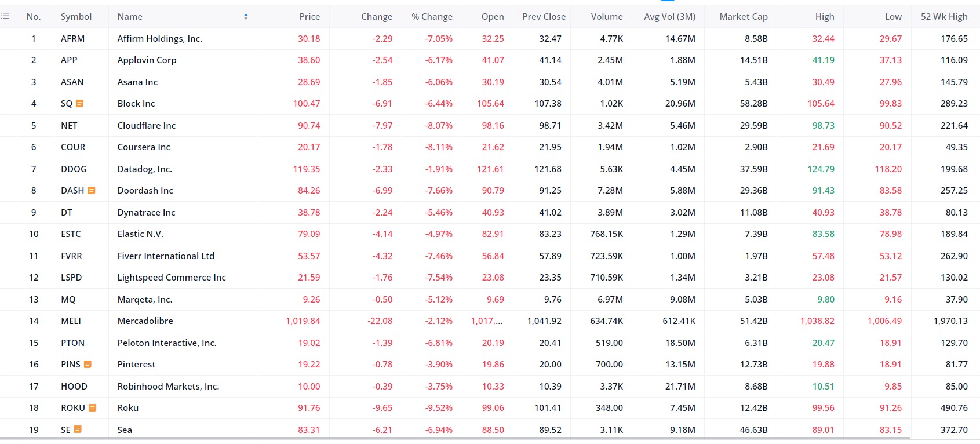Click the orange note icon next to SE
Image resolution: width=980 pixels, height=444 pixels.
pos(78,430)
